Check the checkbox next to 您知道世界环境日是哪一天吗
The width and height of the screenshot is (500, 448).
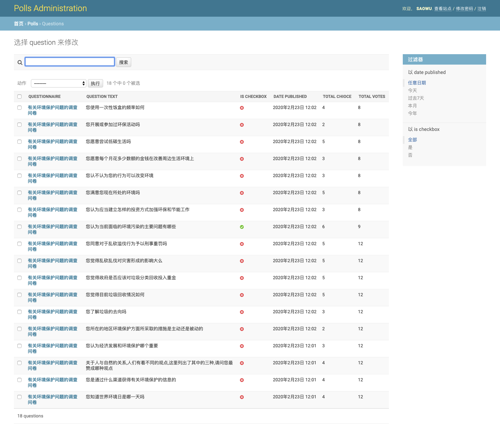point(19,397)
